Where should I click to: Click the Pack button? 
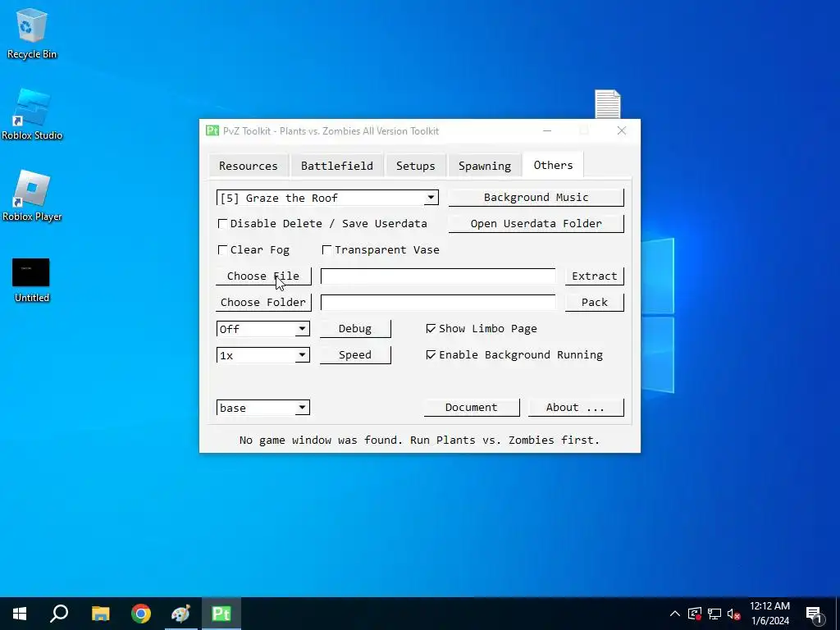[594, 302]
